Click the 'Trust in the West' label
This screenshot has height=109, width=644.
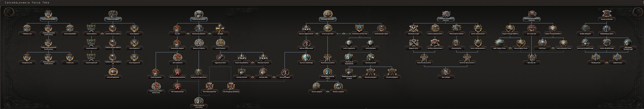point(327,34)
